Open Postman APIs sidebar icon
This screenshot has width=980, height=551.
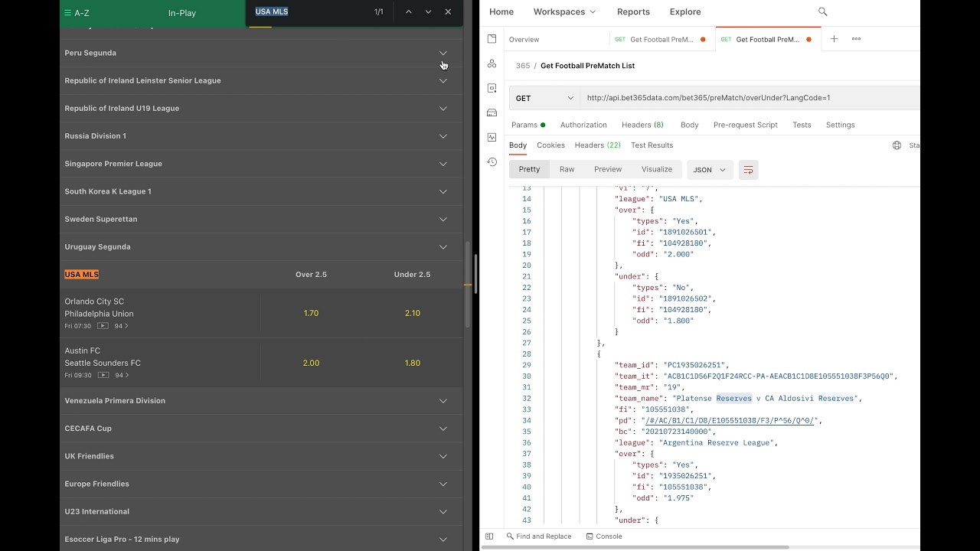492,64
